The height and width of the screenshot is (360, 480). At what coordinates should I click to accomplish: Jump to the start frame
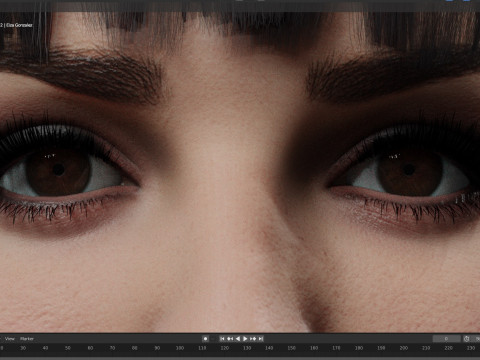222,339
